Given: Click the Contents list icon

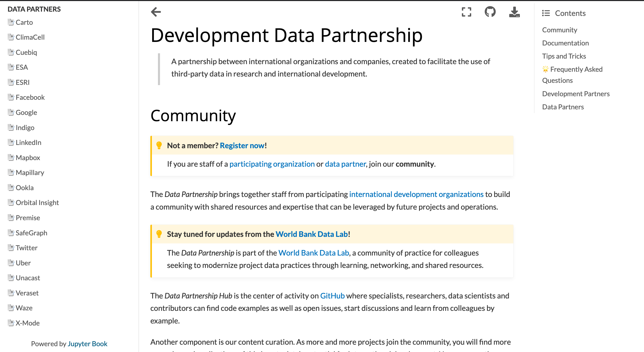Looking at the screenshot, I should [x=546, y=13].
